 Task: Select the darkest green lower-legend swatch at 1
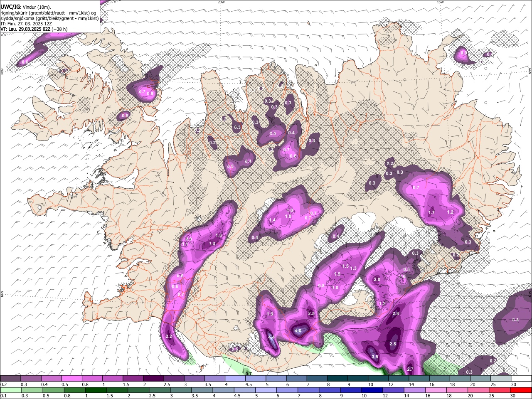pyautogui.click(x=96, y=390)
